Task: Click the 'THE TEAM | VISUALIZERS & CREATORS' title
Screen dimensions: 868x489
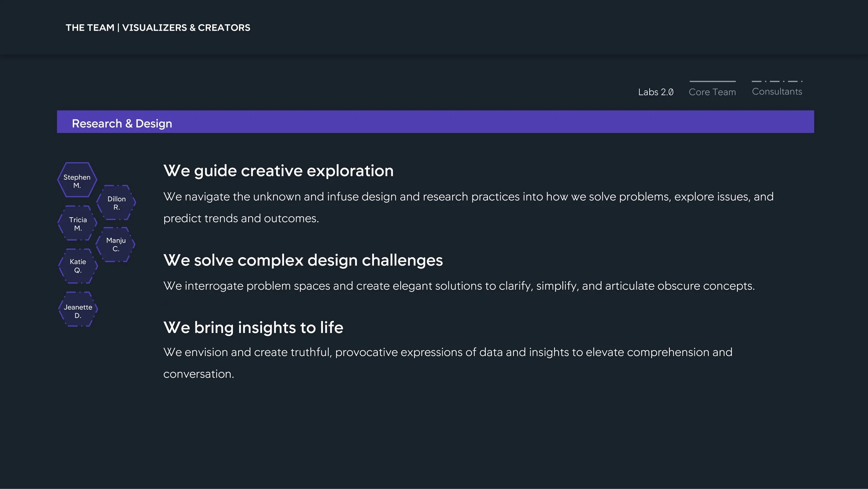Action: tap(158, 28)
